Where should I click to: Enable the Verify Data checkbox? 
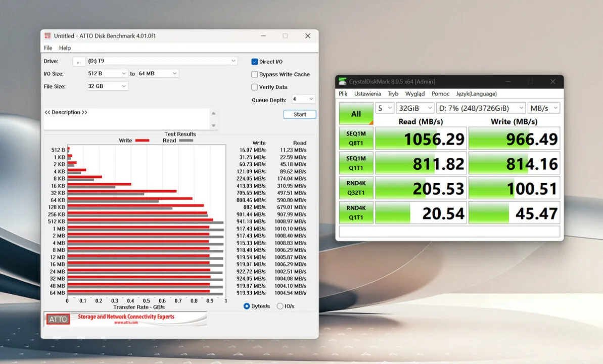pos(255,87)
